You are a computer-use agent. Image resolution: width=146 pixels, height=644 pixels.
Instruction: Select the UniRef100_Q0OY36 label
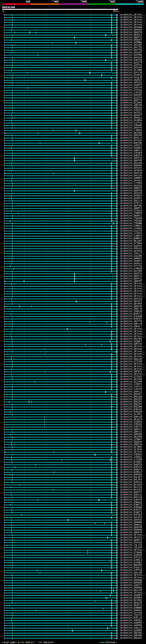[131, 72]
